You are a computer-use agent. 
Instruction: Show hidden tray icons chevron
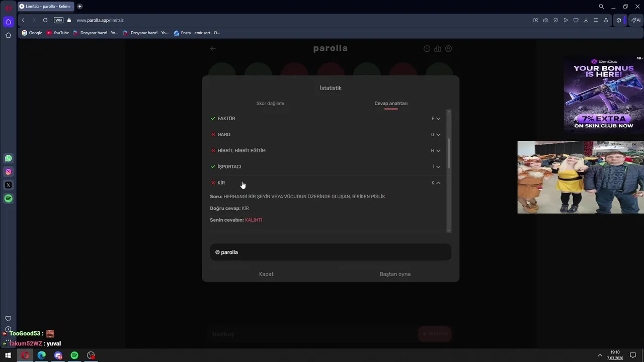pyautogui.click(x=600, y=355)
